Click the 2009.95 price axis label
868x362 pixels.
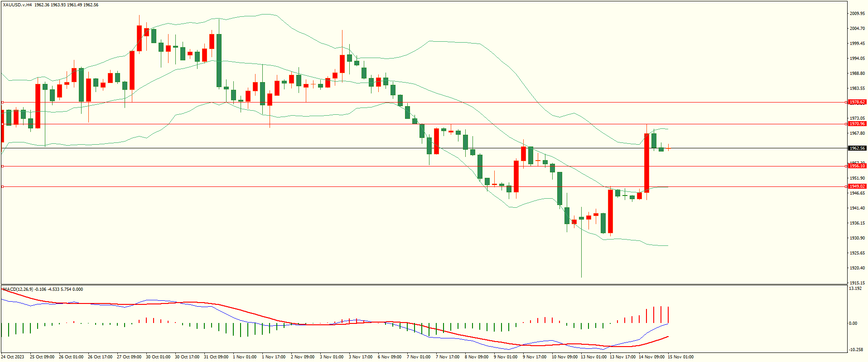coord(857,14)
